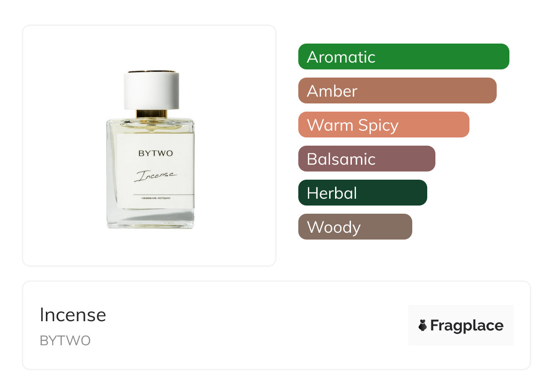Image resolution: width=553 pixels, height=392 pixels.
Task: Click the Woody label text
Action: tap(334, 227)
